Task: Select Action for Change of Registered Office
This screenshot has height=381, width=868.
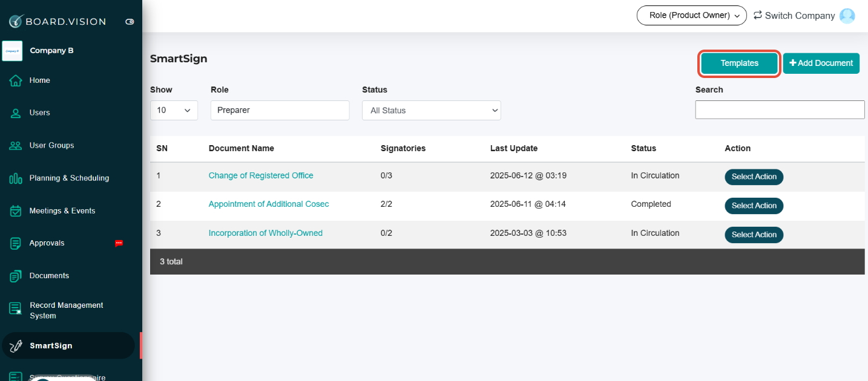Action: (754, 177)
